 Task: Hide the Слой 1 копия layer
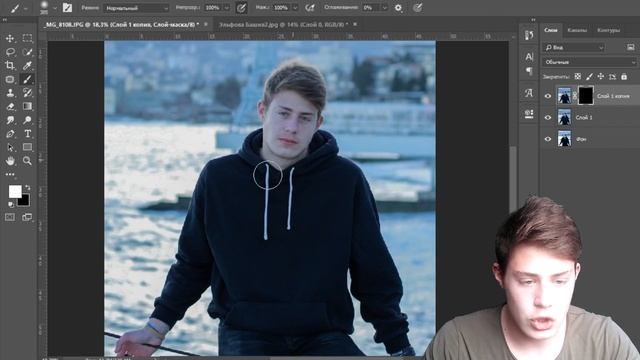548,96
